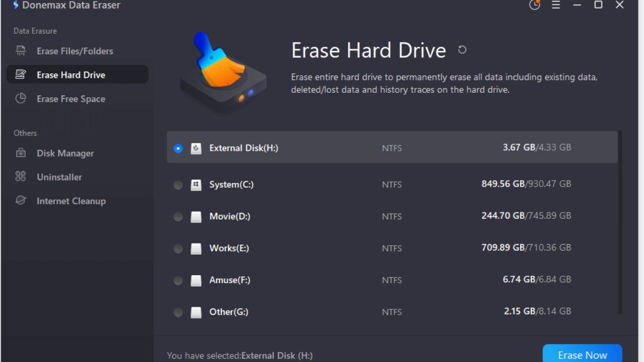Switch to Erase Hard Drive section
The width and height of the screenshot is (644, 362).
pyautogui.click(x=77, y=75)
